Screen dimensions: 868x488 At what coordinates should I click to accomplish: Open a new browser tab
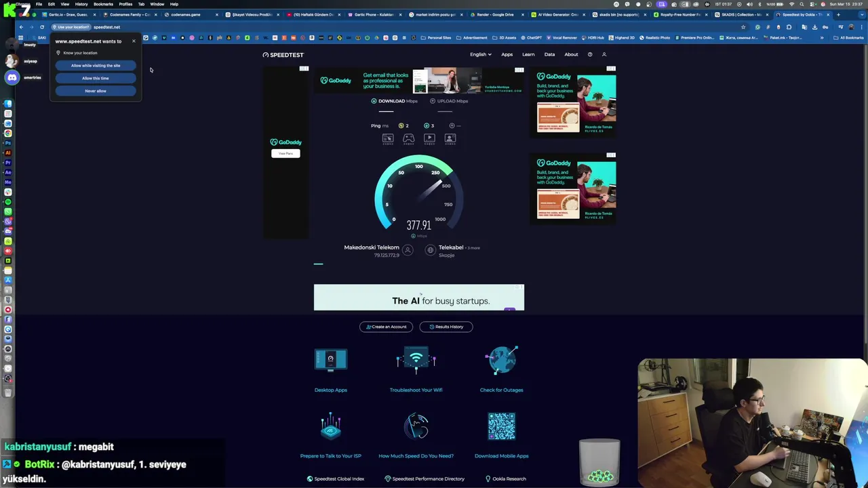pos(838,14)
